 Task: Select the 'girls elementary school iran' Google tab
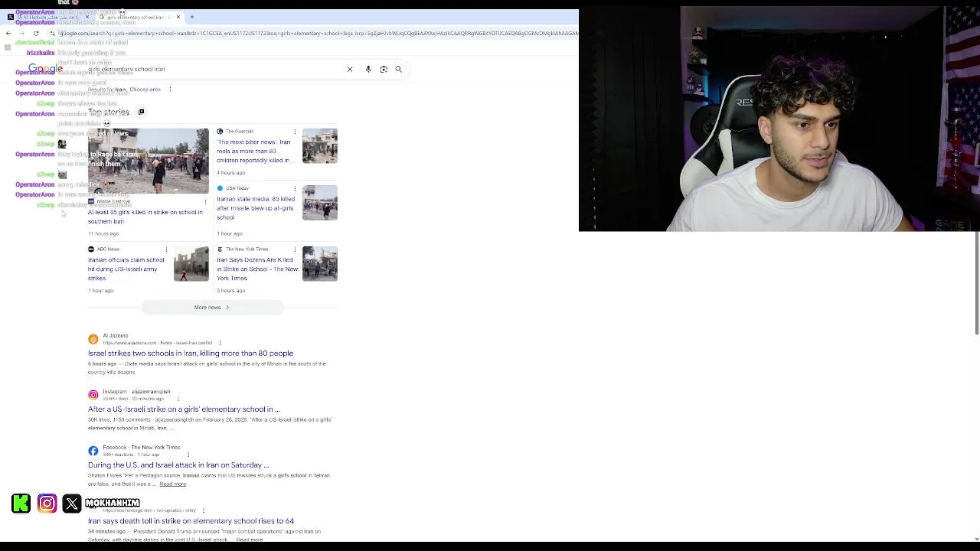pyautogui.click(x=139, y=17)
